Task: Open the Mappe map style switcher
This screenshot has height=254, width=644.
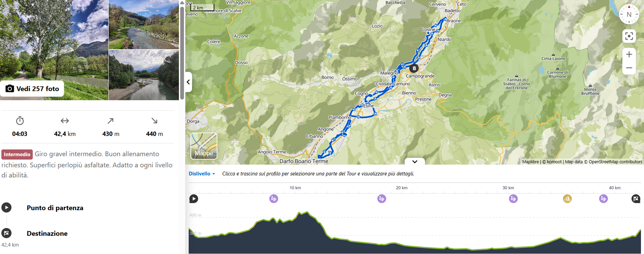Action: pos(204,146)
